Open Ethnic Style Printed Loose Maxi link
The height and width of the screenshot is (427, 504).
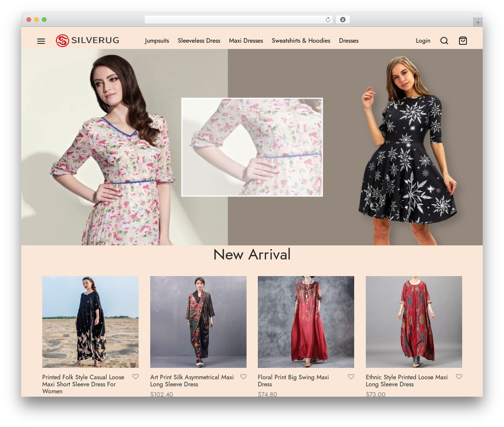(x=407, y=381)
